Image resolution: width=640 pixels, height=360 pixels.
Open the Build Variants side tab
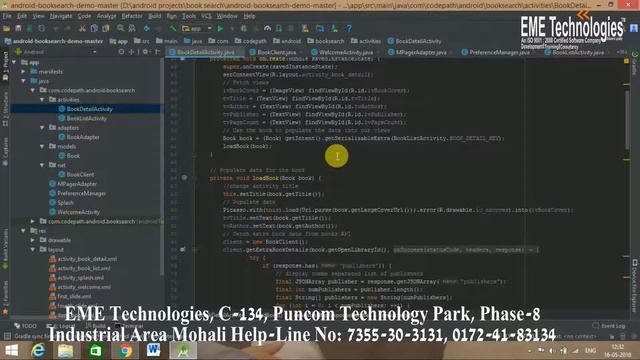point(5,249)
